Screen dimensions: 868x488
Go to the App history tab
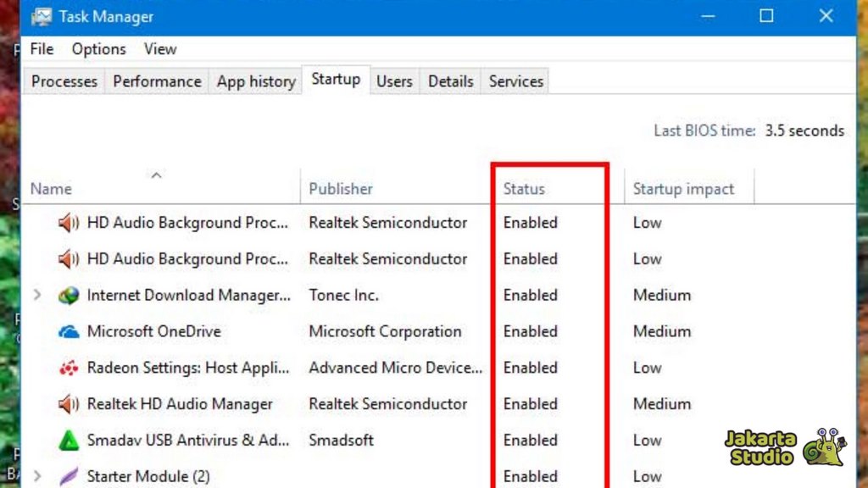[x=256, y=81]
